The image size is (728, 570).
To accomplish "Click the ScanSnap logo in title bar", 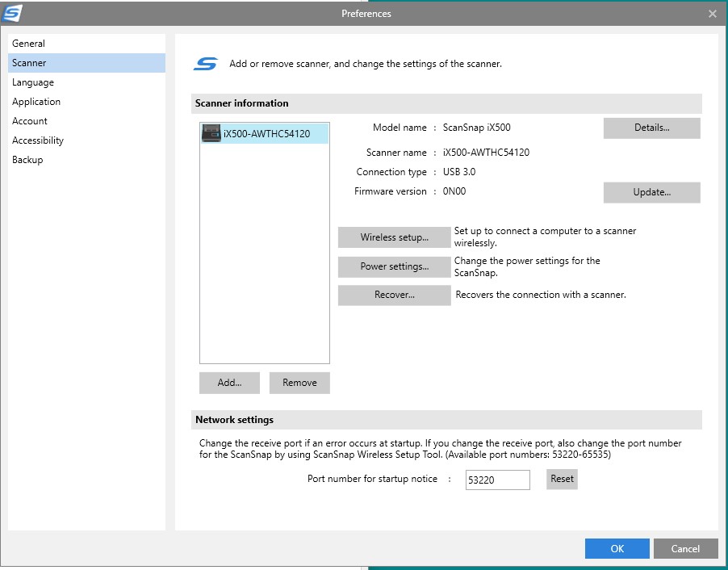I will tap(12, 13).
